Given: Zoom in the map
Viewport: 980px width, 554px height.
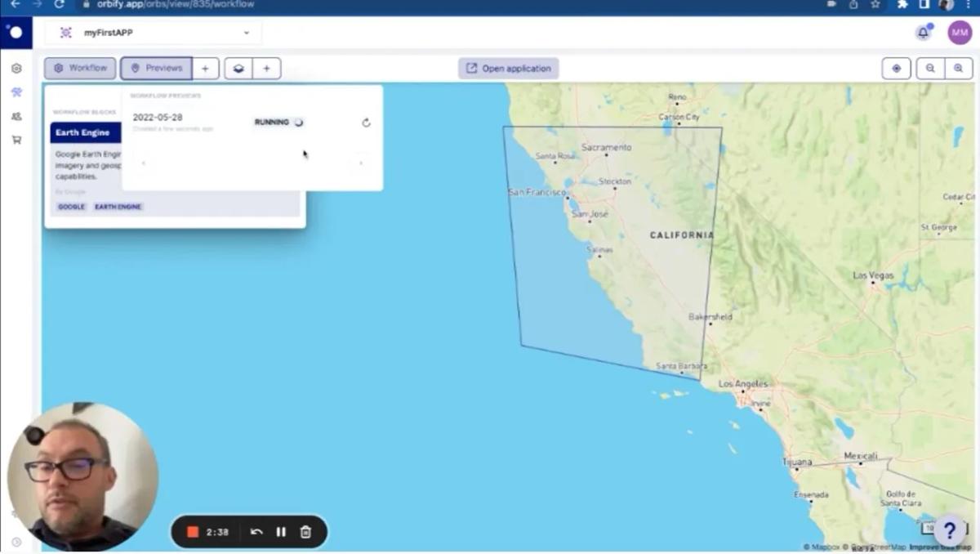Looking at the screenshot, I should pyautogui.click(x=958, y=69).
